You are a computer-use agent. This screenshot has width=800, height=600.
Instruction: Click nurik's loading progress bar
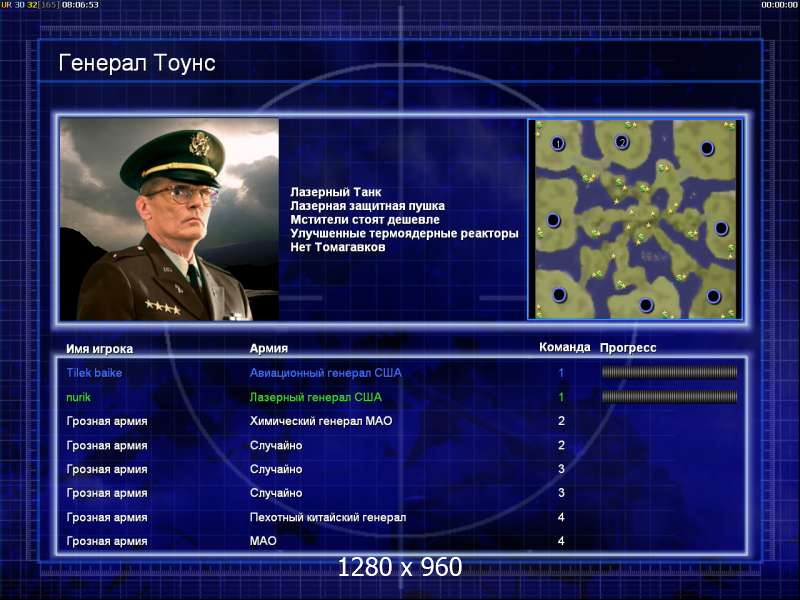coord(669,396)
